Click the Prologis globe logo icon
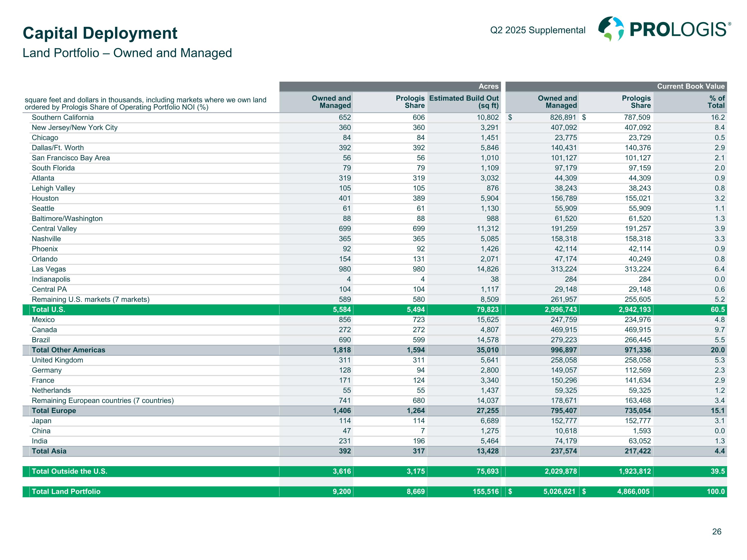747x560 pixels. click(611, 29)
